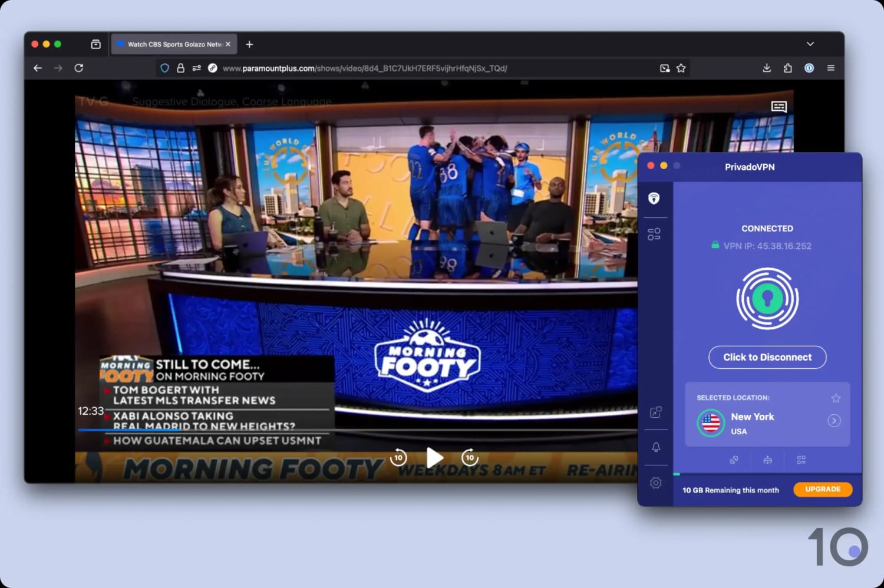Click the USA flag location icon
This screenshot has height=588, width=884.
coord(711,423)
